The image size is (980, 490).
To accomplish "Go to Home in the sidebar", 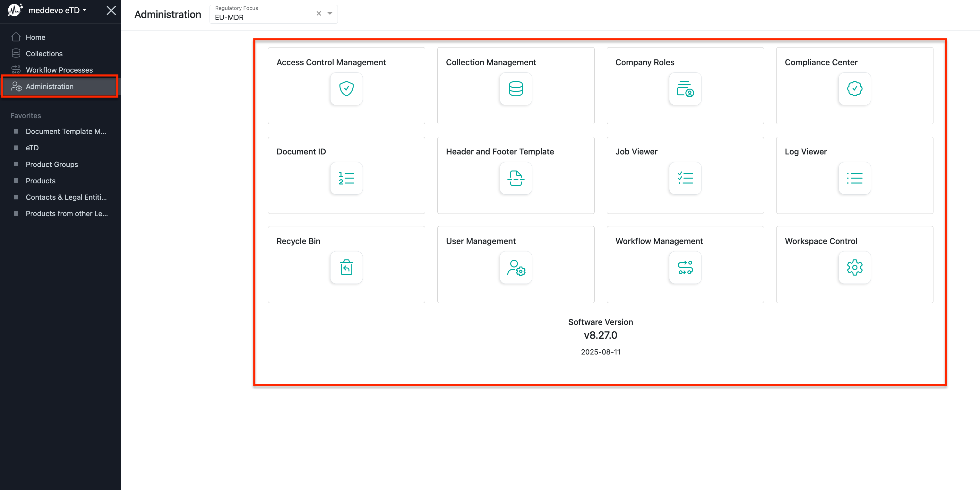I will (x=61, y=37).
